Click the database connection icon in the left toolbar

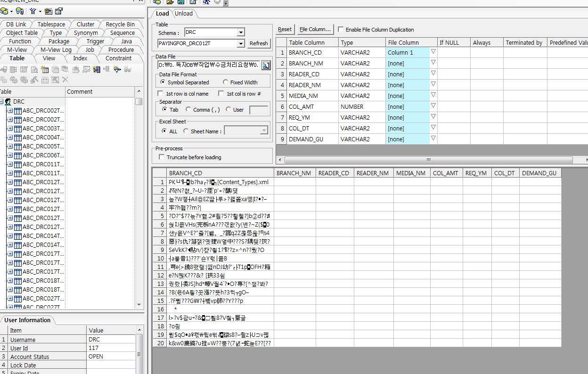click(4, 11)
